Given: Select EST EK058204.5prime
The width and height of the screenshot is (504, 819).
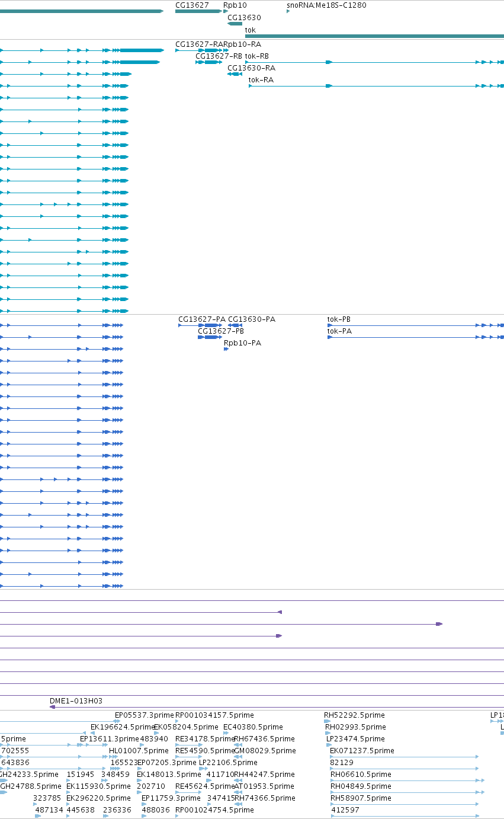Looking at the screenshot, I should (186, 727).
